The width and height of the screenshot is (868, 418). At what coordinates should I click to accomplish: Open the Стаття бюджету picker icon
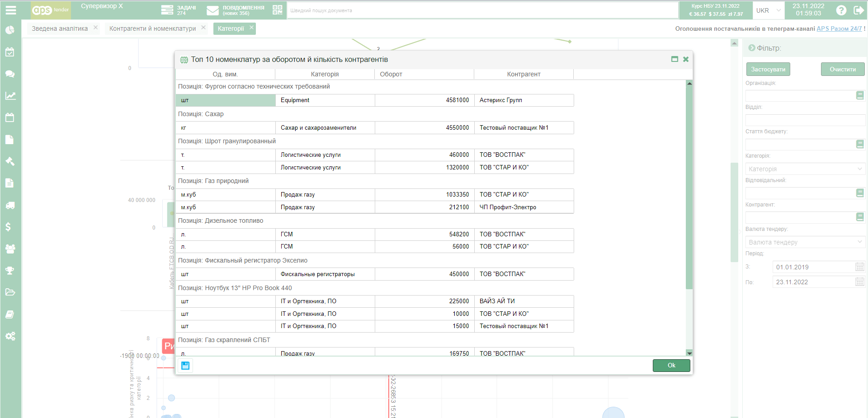coord(860,144)
